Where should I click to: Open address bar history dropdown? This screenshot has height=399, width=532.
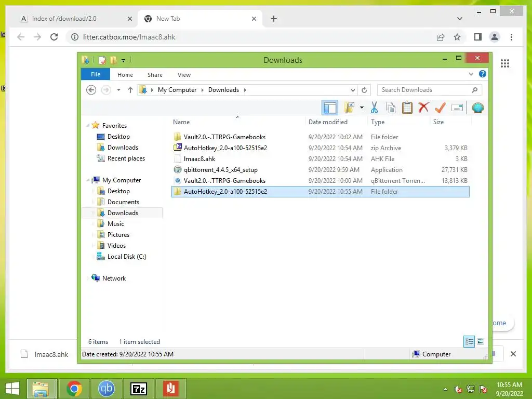(353, 90)
